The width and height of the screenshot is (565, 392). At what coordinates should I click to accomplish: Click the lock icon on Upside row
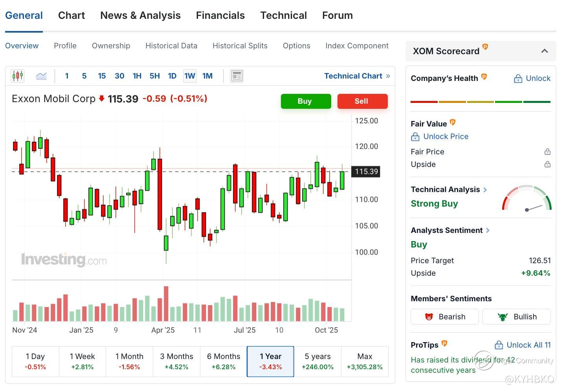click(x=547, y=164)
